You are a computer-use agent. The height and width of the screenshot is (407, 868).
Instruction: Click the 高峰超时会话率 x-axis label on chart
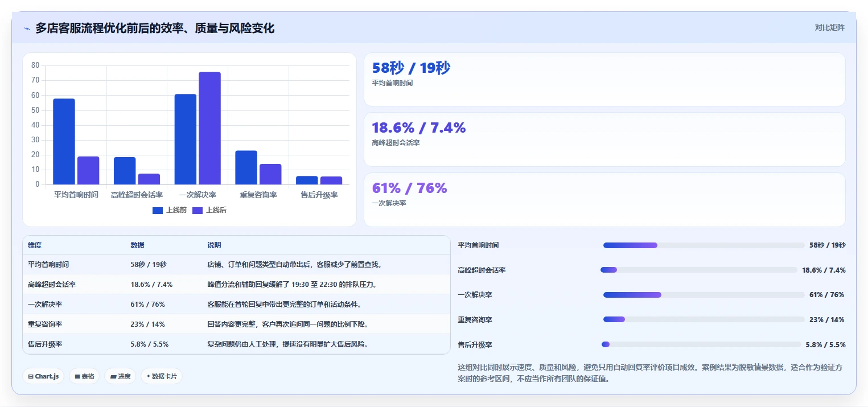137,195
